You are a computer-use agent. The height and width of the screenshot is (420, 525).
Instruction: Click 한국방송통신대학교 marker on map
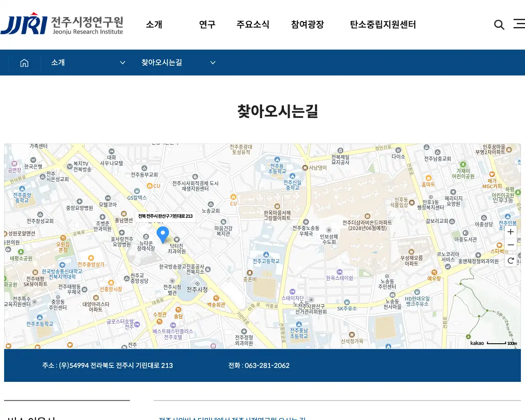62,265
